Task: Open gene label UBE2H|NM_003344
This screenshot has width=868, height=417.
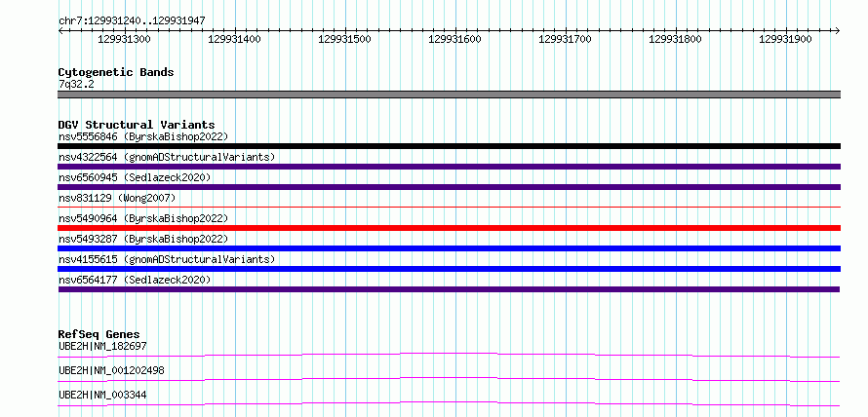Action: coord(102,395)
